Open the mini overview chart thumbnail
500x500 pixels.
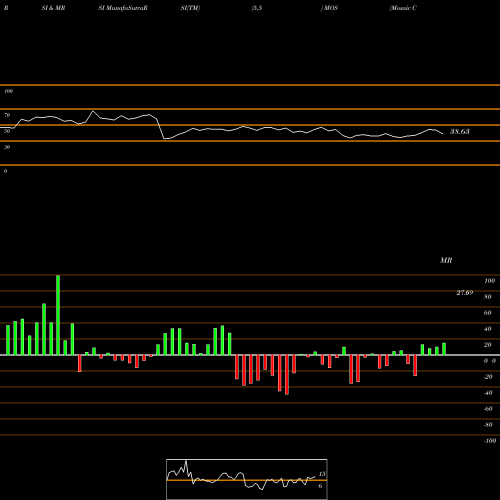[247, 479]
